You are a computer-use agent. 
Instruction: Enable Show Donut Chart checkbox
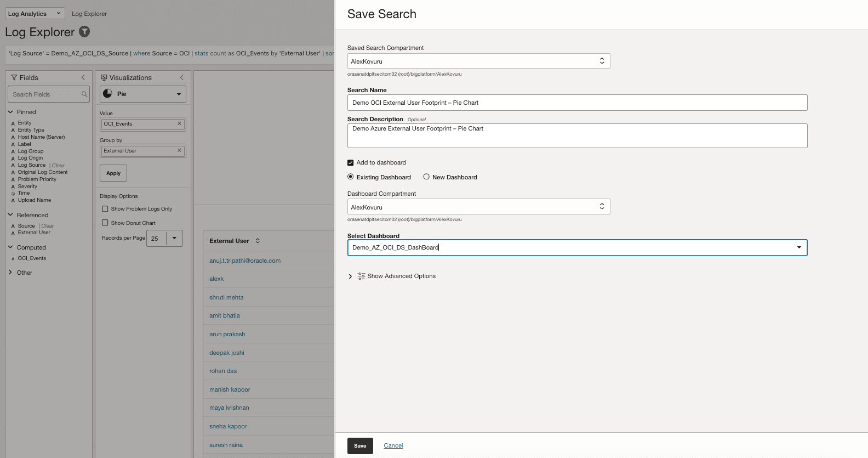click(x=105, y=223)
